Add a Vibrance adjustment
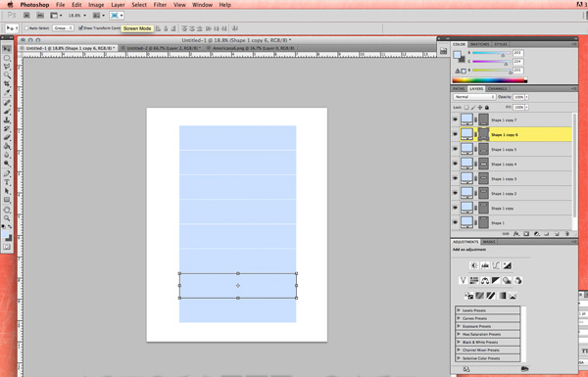The width and height of the screenshot is (588, 377). (464, 280)
